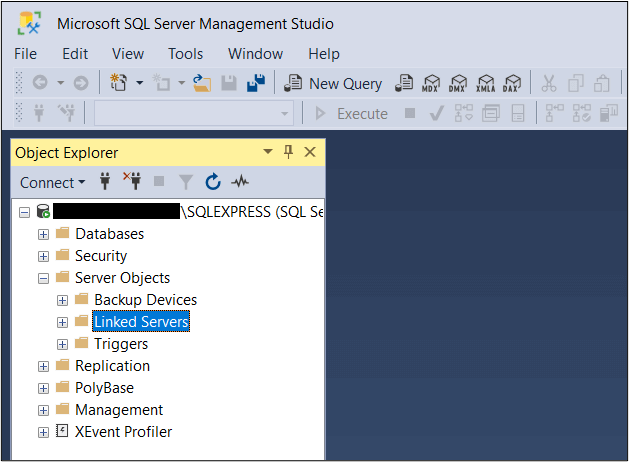Open a new DAX query
The image size is (629, 462).
(x=512, y=84)
